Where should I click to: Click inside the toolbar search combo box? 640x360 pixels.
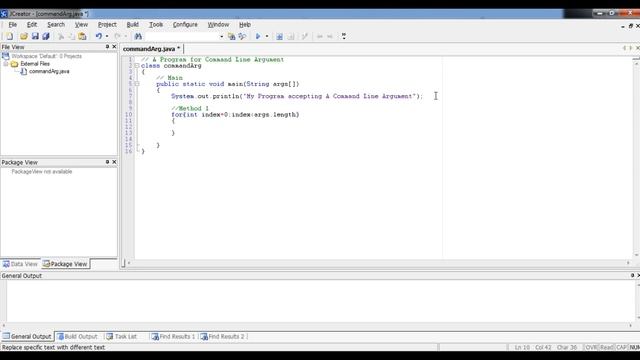point(182,36)
